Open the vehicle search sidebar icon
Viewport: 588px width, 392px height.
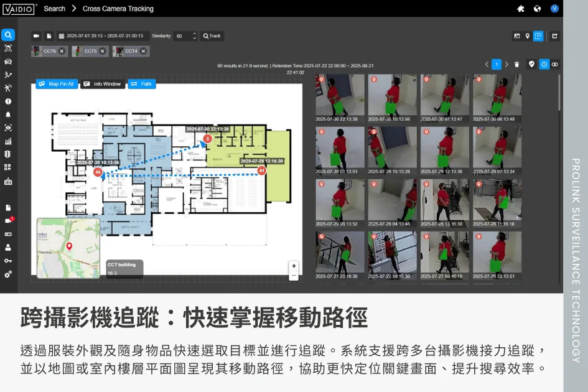tap(8, 62)
